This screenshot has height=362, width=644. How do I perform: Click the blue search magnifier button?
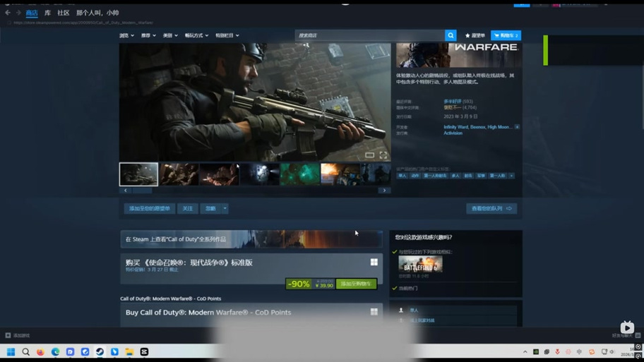click(x=451, y=35)
